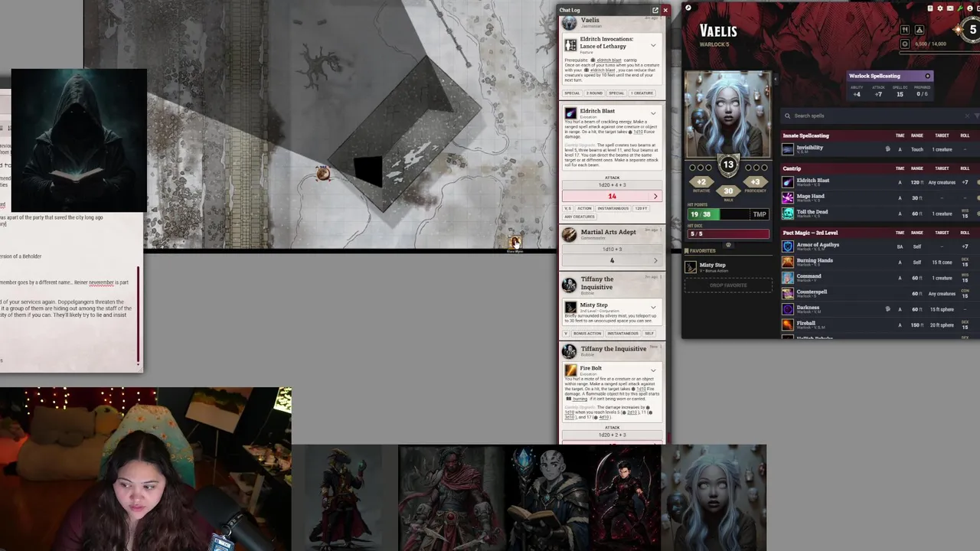Collapse the Fire Bolt chat card

[653, 370]
